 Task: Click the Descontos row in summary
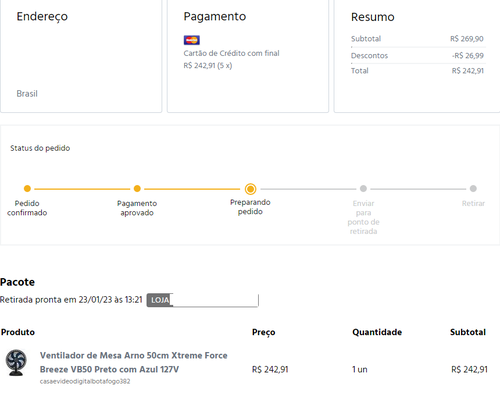coord(417,56)
